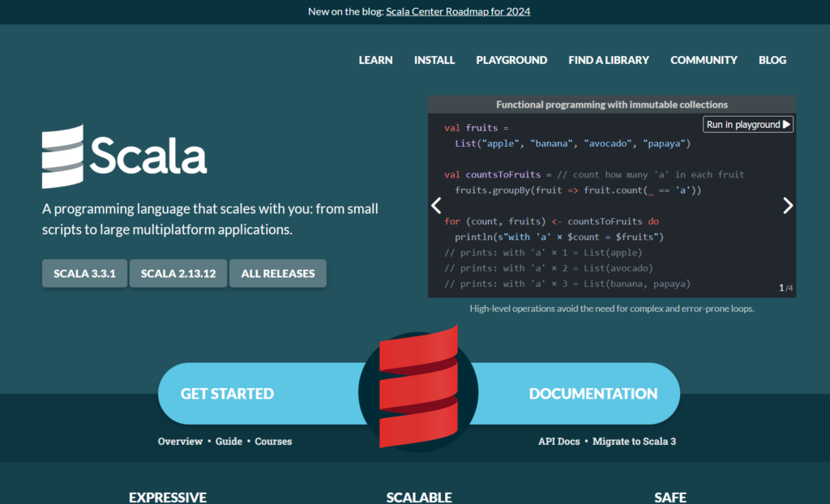This screenshot has height=504, width=830.
Task: Select Find a Library in navigation
Action: point(609,60)
